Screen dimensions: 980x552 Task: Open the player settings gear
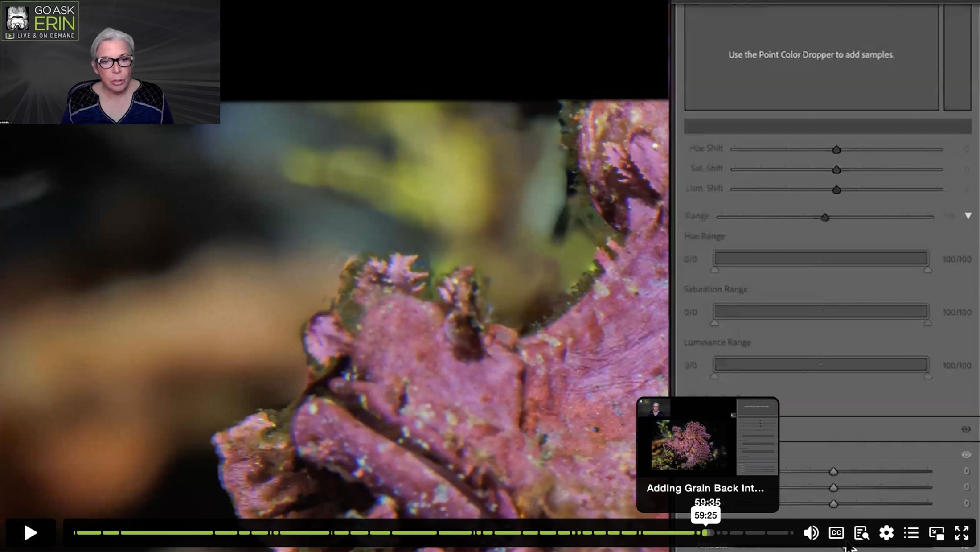pos(886,533)
